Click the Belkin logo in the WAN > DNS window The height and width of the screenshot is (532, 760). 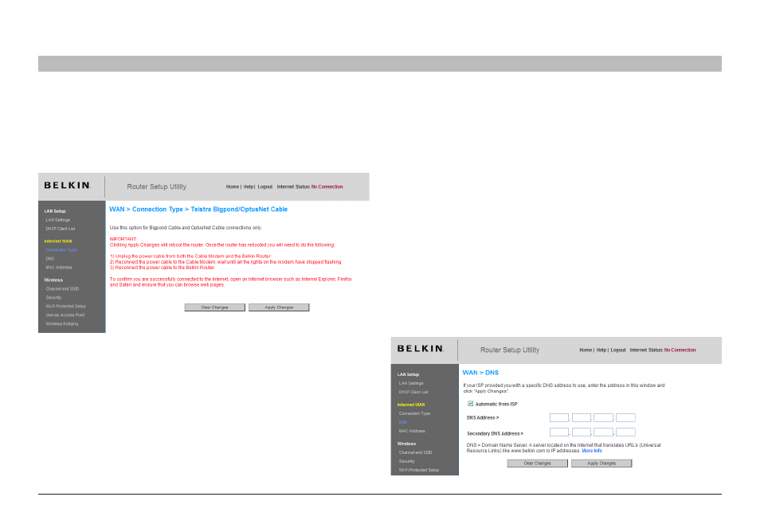(x=420, y=349)
